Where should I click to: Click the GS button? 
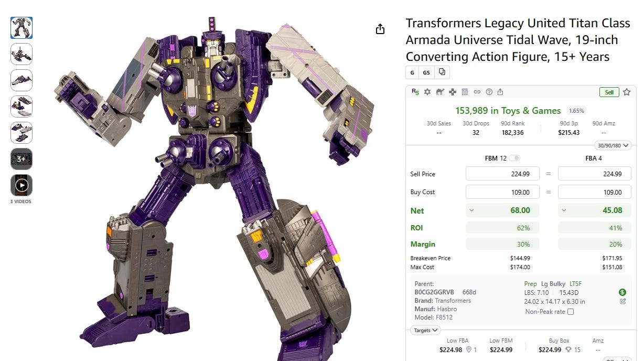click(426, 72)
